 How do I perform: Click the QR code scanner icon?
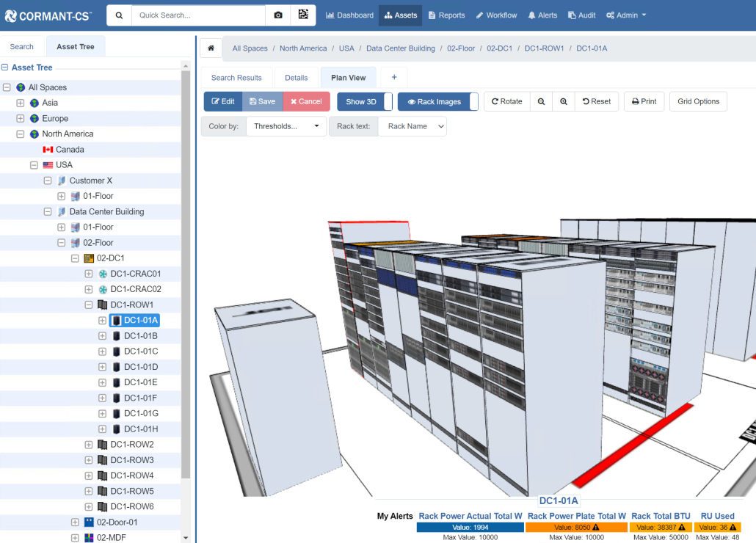pos(303,15)
